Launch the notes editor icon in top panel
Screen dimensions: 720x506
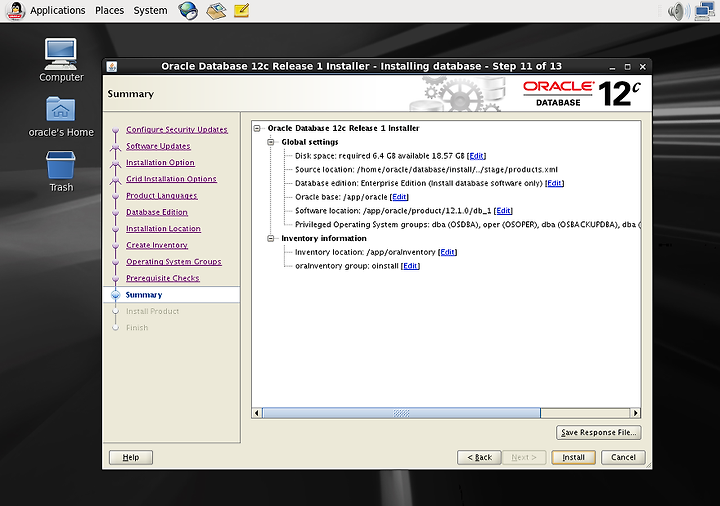click(242, 10)
